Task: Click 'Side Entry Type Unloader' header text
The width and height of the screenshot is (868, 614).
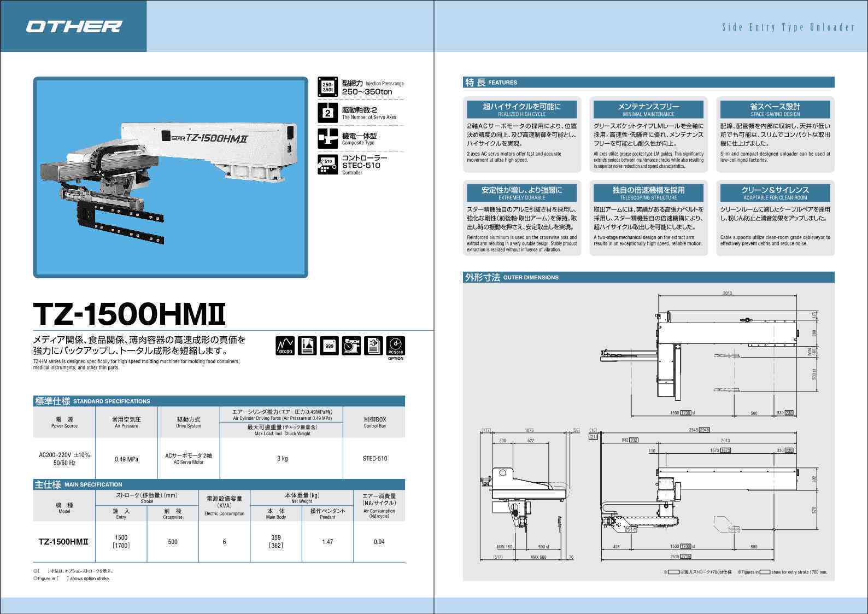Action: coord(788,27)
